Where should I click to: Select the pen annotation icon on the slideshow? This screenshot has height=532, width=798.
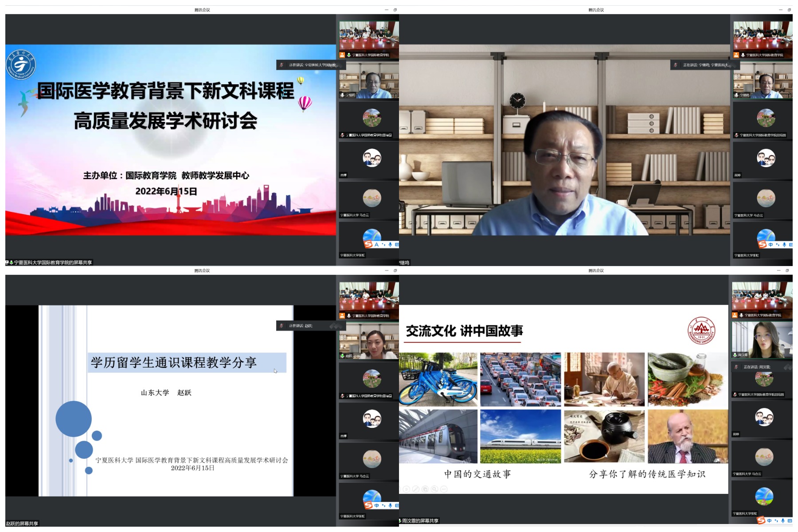click(416, 489)
